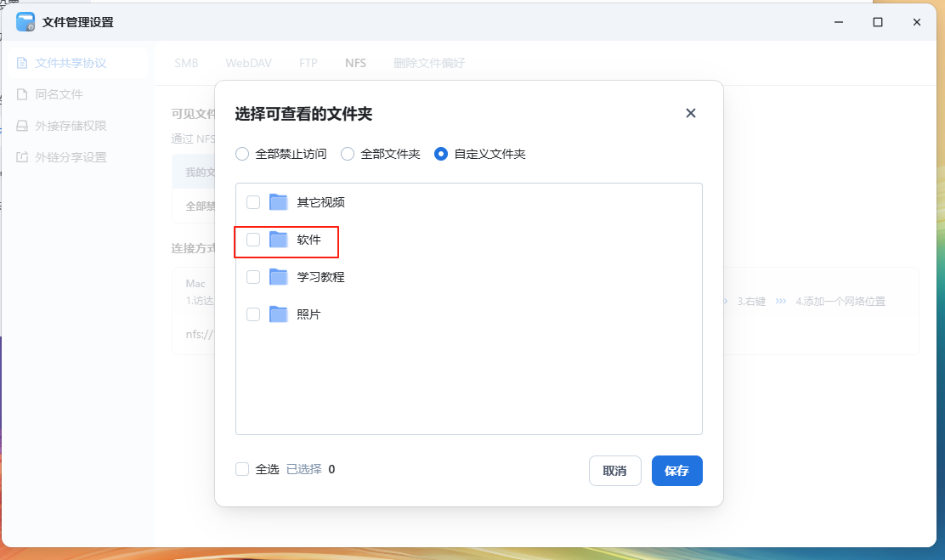The image size is (945, 560).
Task: Click the 取消 button
Action: click(614, 471)
